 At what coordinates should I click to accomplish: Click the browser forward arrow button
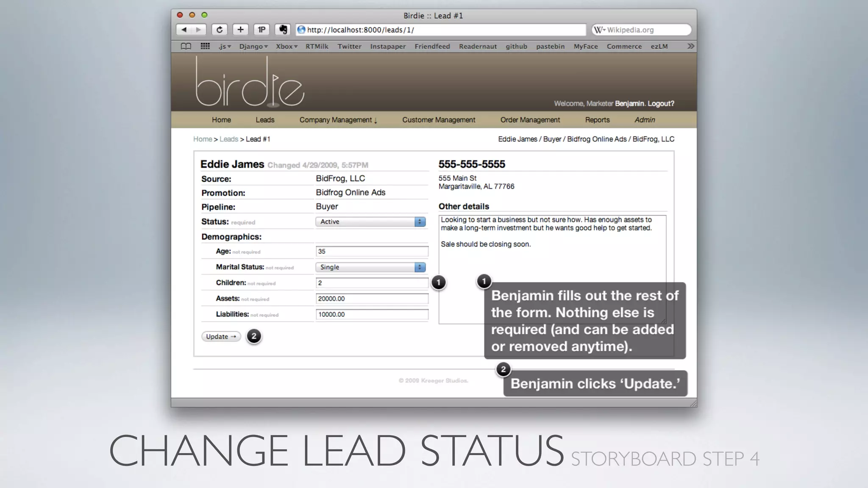pos(198,30)
